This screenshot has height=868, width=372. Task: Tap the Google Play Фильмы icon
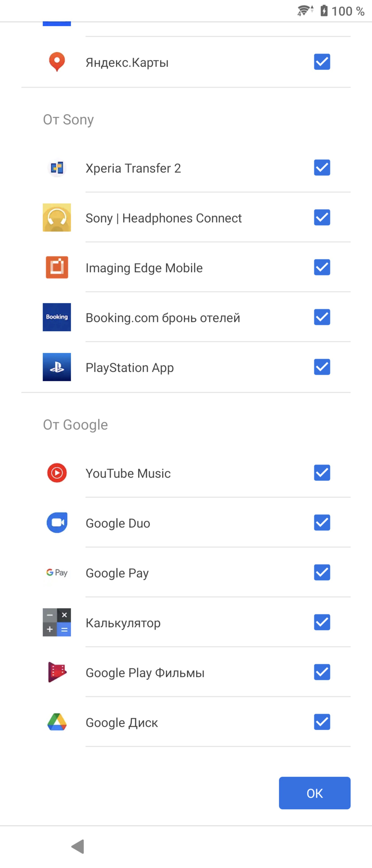click(57, 672)
